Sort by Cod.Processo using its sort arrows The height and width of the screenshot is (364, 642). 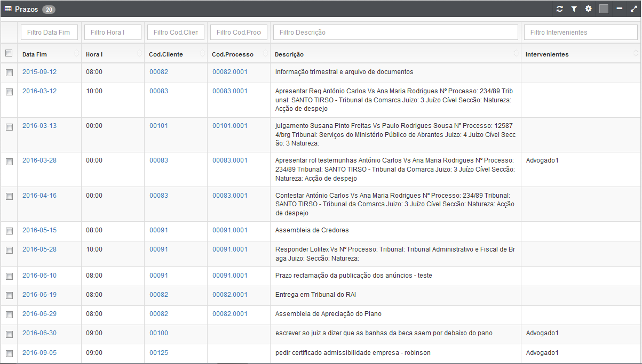(266, 54)
